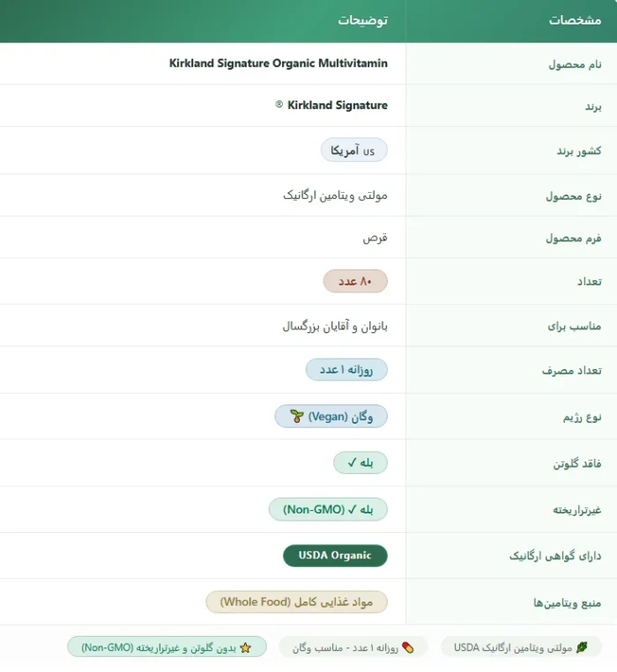Click the US آمریکا country badge
The height and width of the screenshot is (672, 617).
point(353,150)
